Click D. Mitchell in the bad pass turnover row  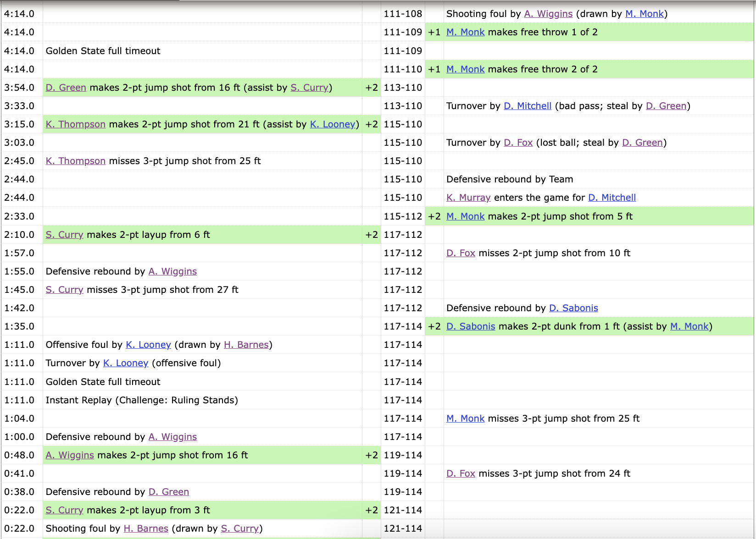(x=528, y=106)
